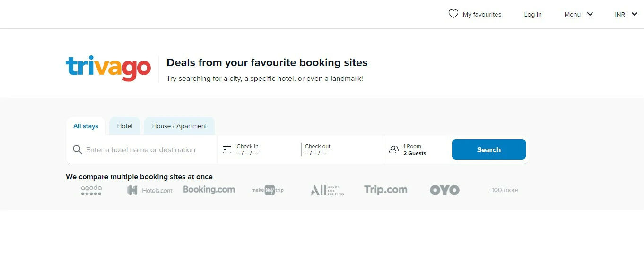Select the House / Apartment tab
644x280 pixels.
pyautogui.click(x=179, y=126)
